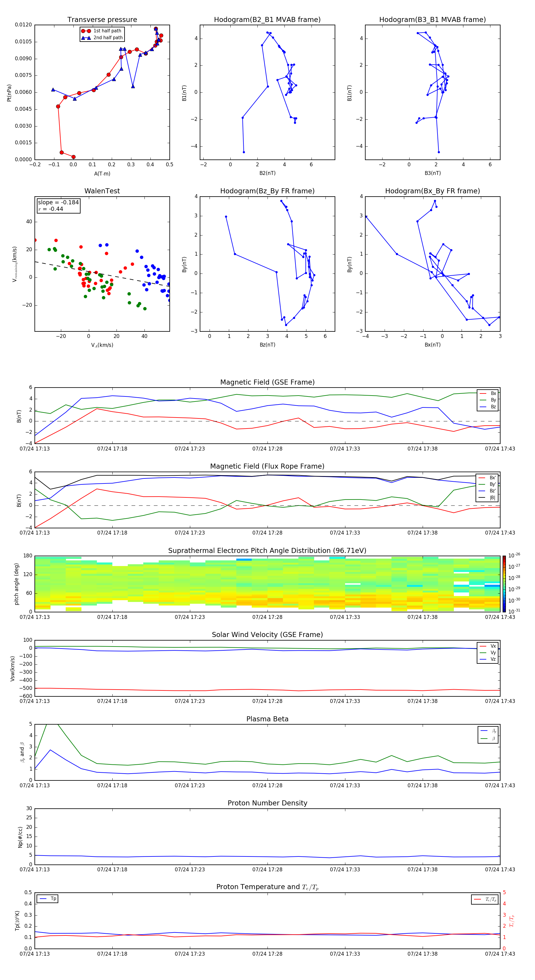Click the V_A(km/s) axis label in WalenTest
The width and height of the screenshot is (535, 980).
[102, 345]
